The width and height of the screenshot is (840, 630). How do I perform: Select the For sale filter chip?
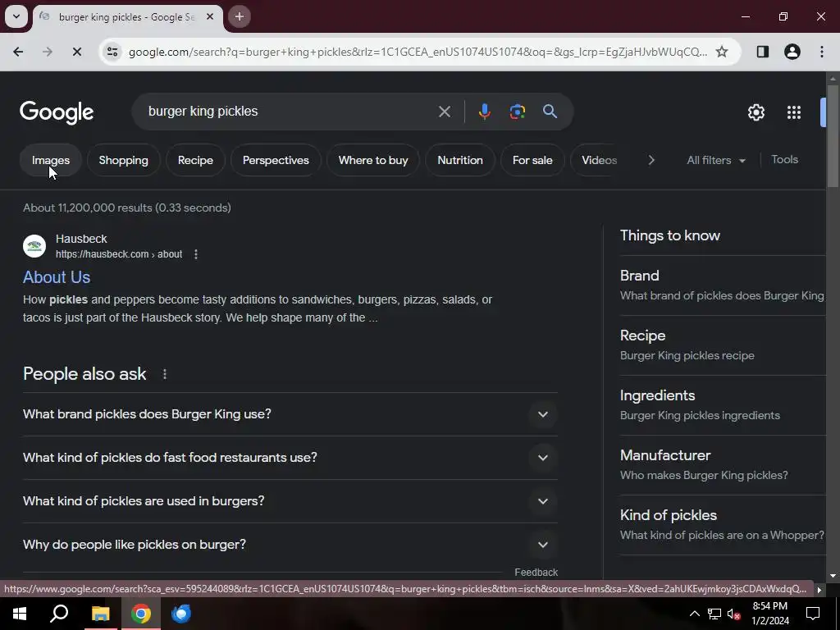point(532,160)
